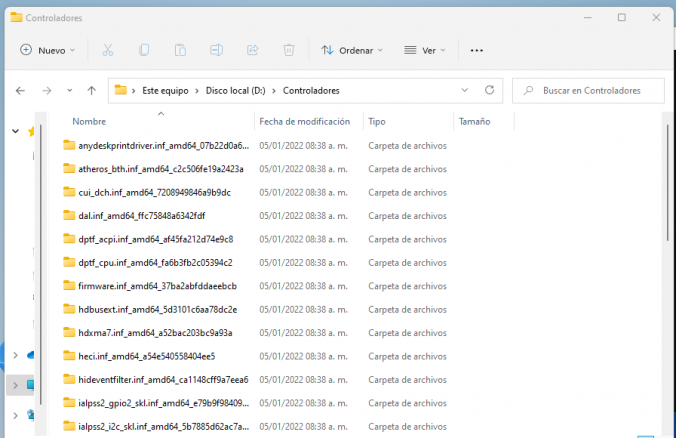
Task: Sort by Fecha de modificación column
Action: pyautogui.click(x=305, y=121)
